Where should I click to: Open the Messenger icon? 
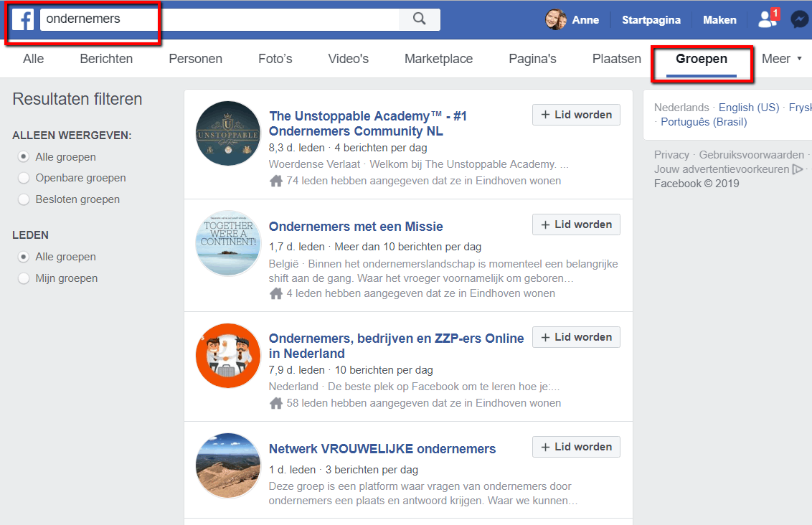pyautogui.click(x=801, y=19)
